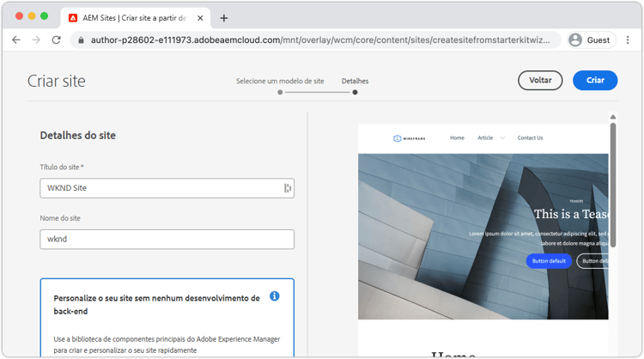Image resolution: width=644 pixels, height=359 pixels.
Task: Click the 'Título do site *' label
Action: pyautogui.click(x=62, y=167)
